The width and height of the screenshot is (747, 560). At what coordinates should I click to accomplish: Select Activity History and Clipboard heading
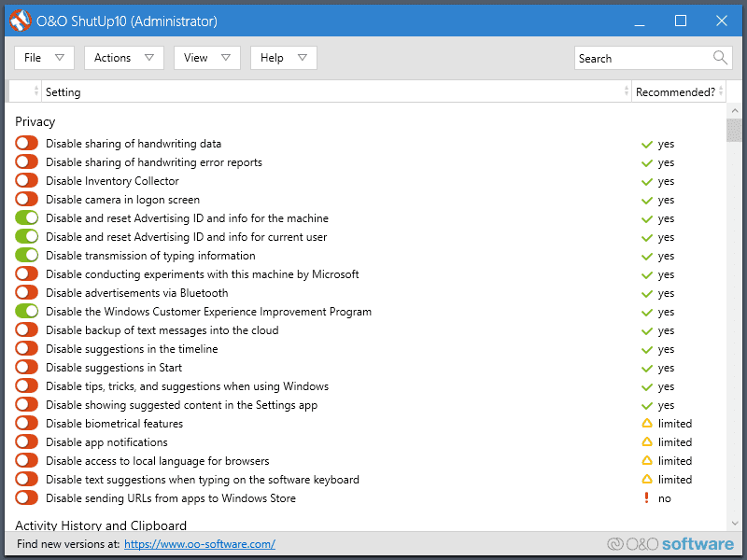click(x=101, y=525)
